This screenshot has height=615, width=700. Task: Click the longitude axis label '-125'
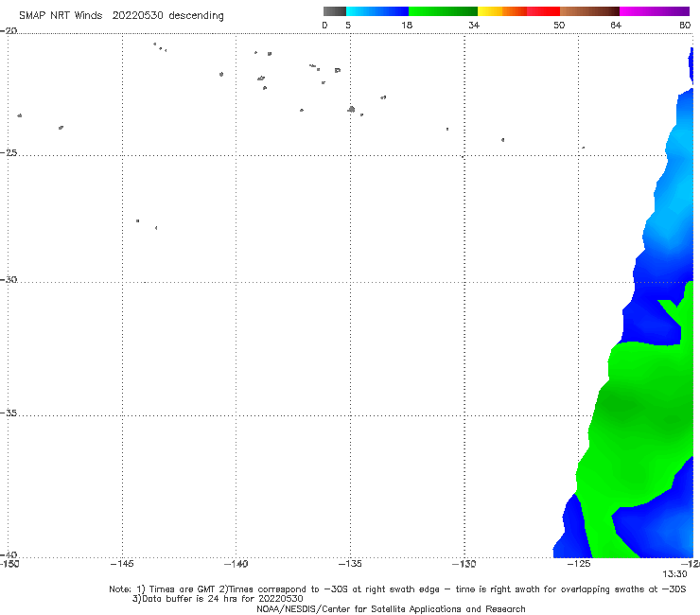point(579,564)
